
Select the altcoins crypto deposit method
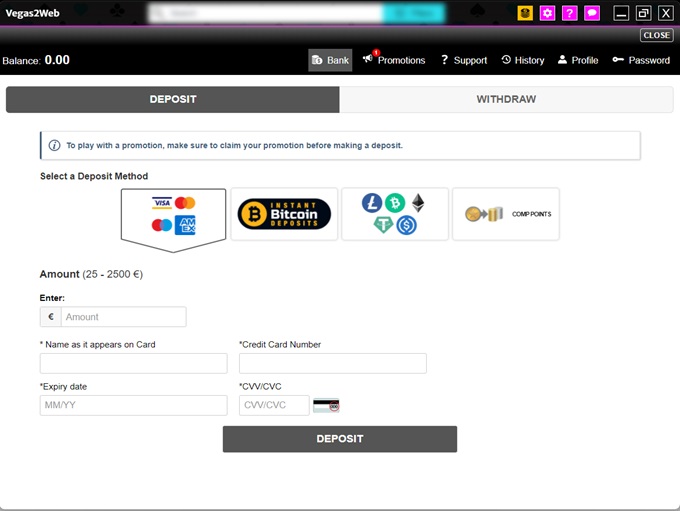point(394,214)
